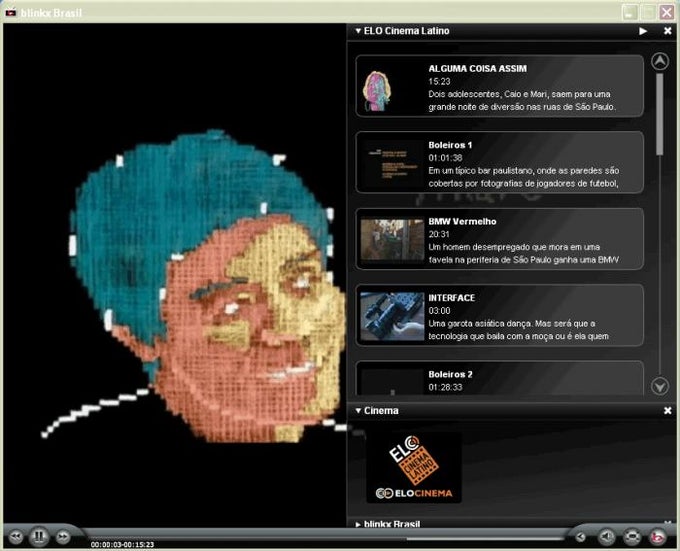Open the Boleiros 1 thumbnail
The height and width of the screenshot is (551, 680).
click(392, 164)
